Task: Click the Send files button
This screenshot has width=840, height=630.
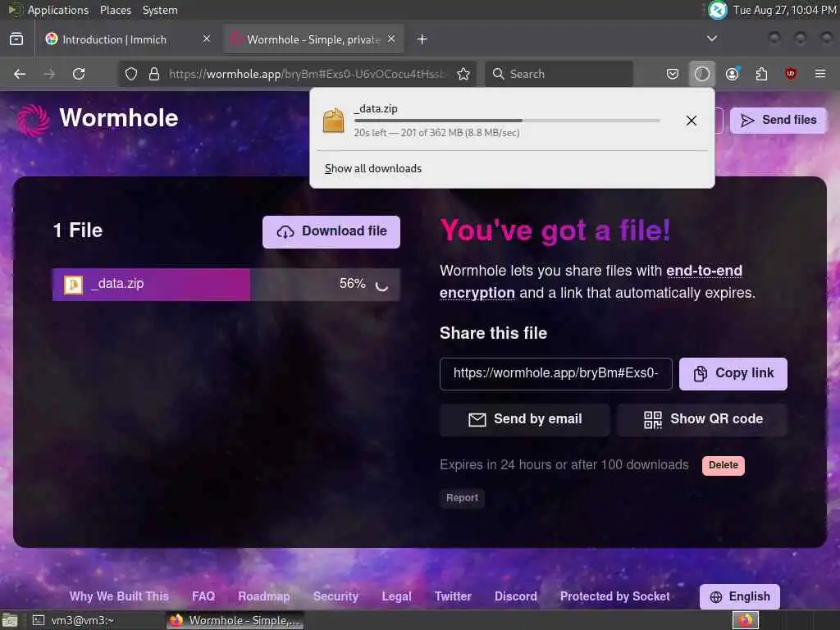Action: [778, 120]
